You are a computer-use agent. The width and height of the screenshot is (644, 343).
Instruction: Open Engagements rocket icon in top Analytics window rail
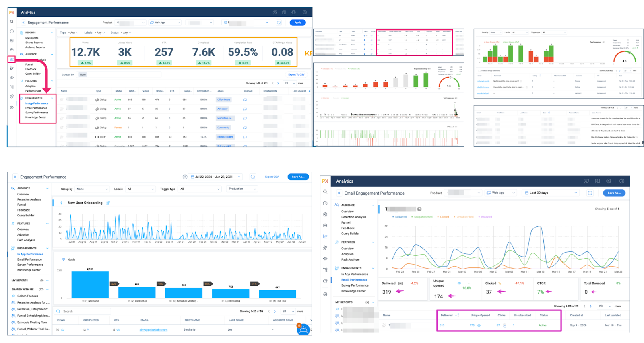pos(12,68)
